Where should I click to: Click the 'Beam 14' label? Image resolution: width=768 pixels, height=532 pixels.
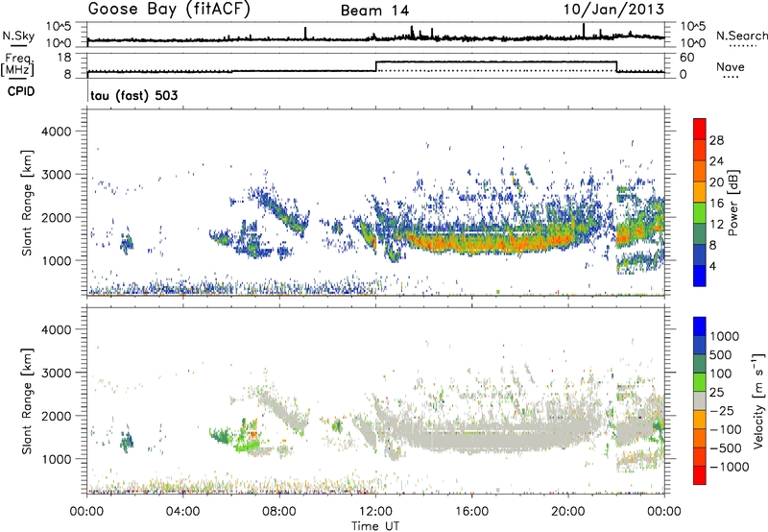[374, 11]
